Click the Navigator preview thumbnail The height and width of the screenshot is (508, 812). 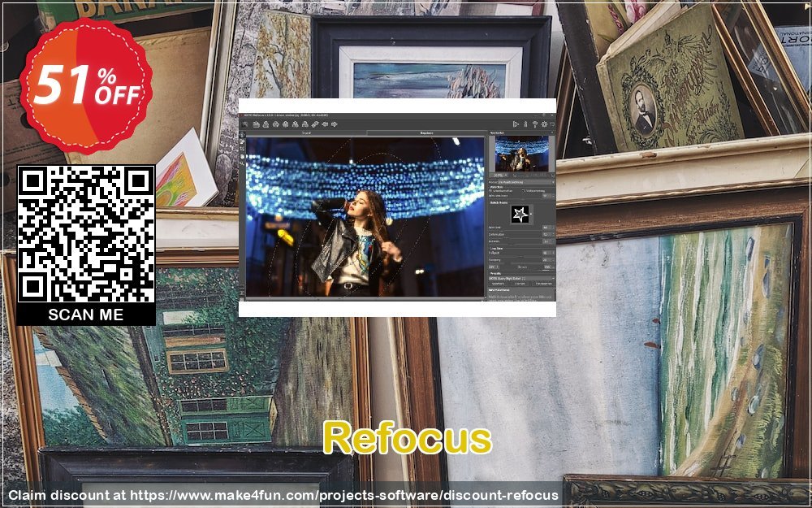522,154
